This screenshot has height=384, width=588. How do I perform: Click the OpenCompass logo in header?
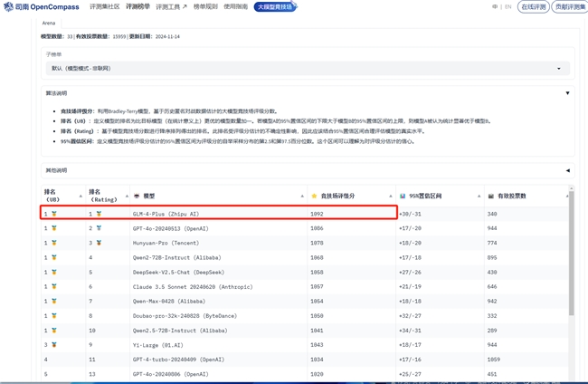42,7
